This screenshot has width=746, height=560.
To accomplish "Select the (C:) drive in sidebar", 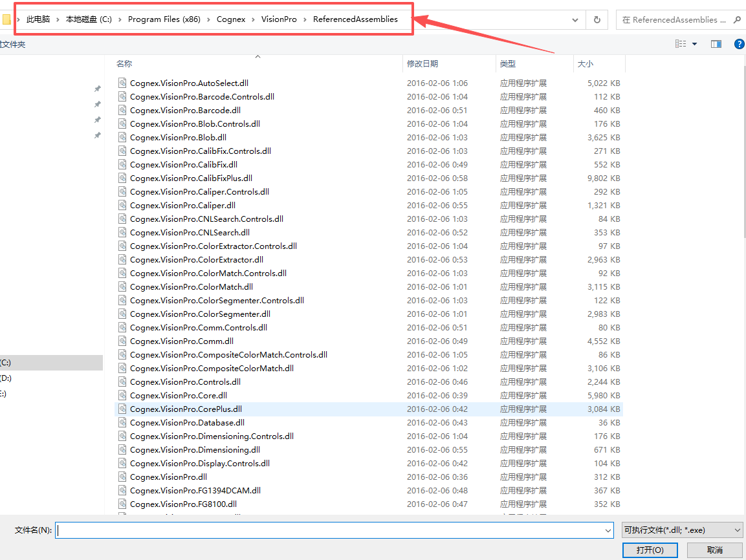I will (x=51, y=362).
